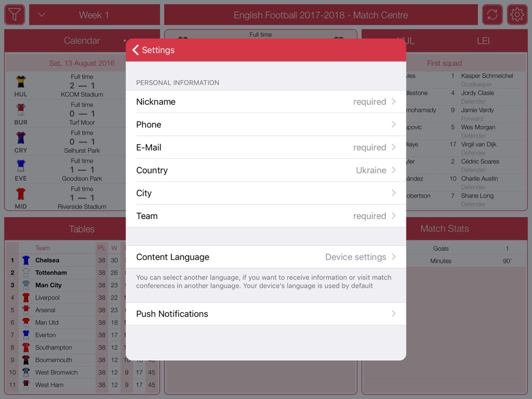Select the EVE team jersey icon

click(x=21, y=166)
